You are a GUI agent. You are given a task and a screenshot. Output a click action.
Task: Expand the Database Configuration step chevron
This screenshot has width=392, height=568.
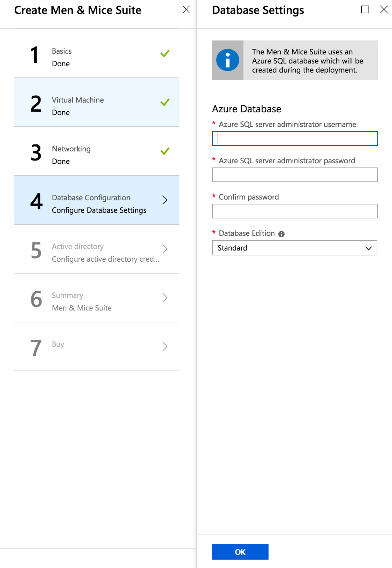coord(165,200)
